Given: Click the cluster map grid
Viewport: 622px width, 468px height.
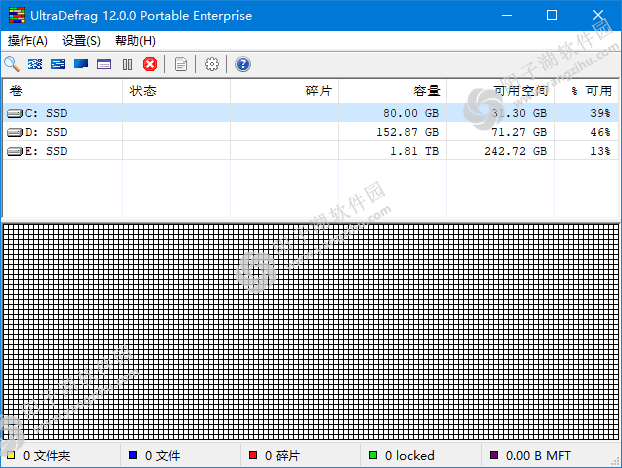Looking at the screenshot, I should pyautogui.click(x=311, y=332).
